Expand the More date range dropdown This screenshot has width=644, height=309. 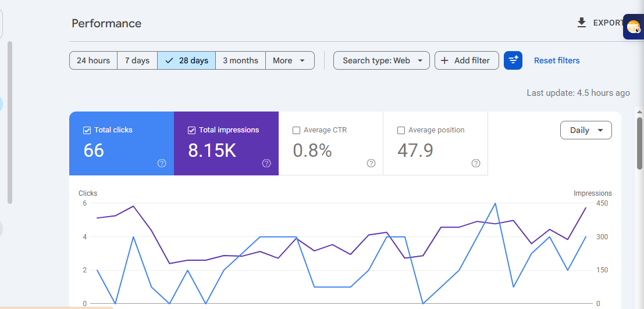(290, 60)
